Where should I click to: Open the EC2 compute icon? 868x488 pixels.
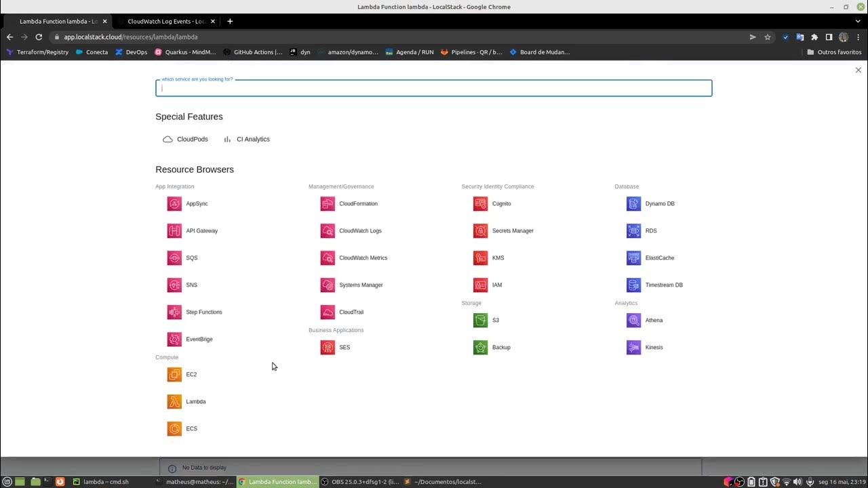[x=174, y=374]
